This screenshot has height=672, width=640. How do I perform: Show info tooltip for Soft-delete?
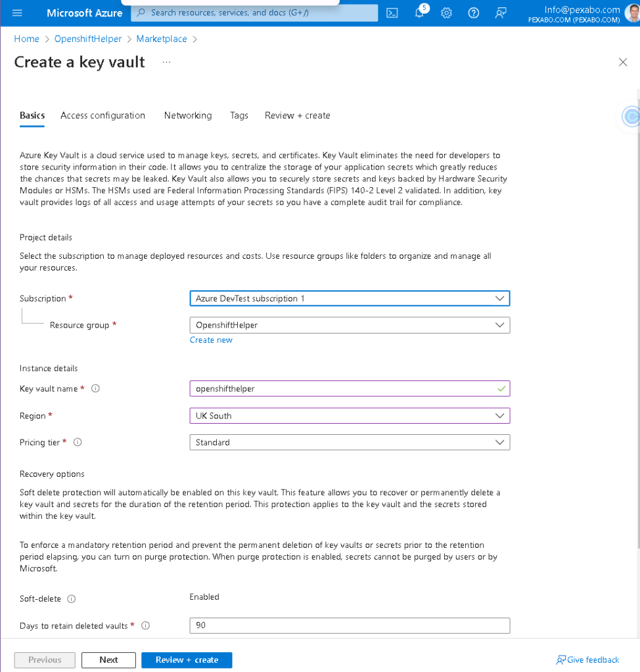pos(72,598)
